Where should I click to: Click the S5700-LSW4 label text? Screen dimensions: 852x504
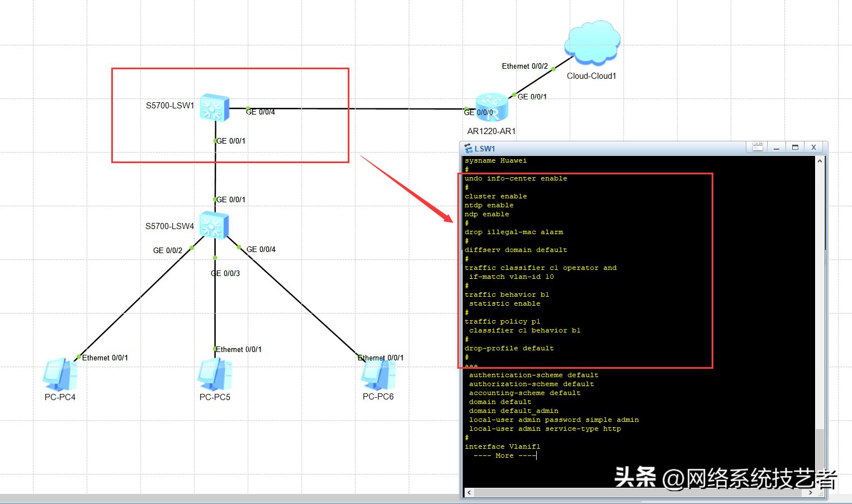[169, 226]
